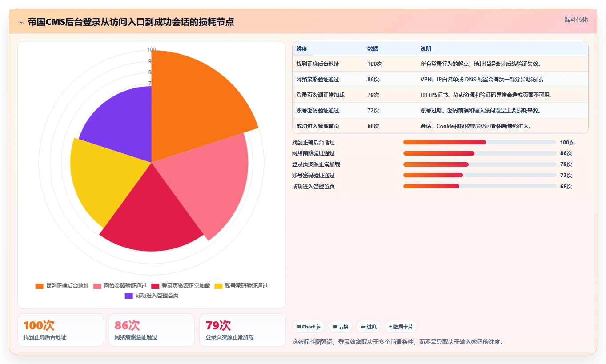Toggle the 登录页资源正常加载 legend item in the chart

coord(180,286)
